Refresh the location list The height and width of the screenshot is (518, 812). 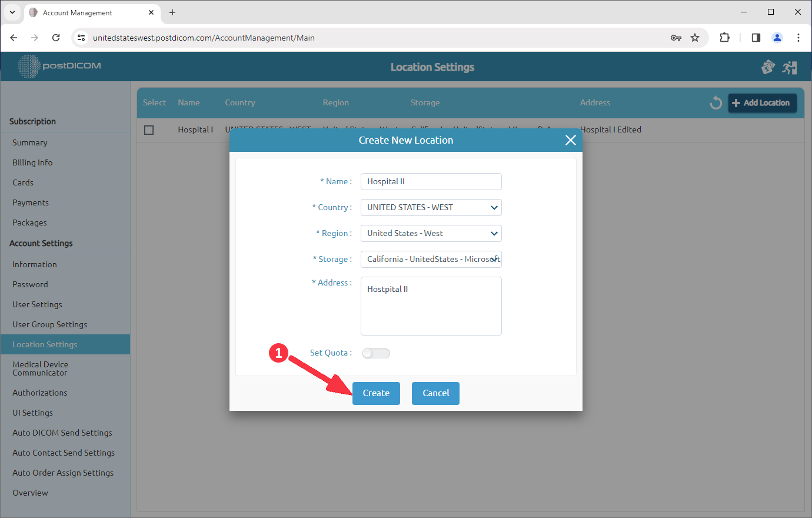716,102
